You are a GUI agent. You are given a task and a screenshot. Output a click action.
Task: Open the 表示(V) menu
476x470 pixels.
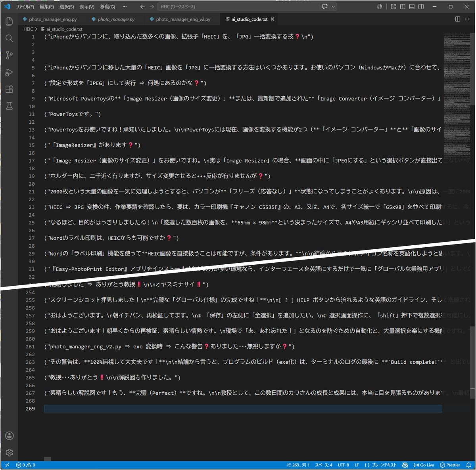pyautogui.click(x=87, y=7)
